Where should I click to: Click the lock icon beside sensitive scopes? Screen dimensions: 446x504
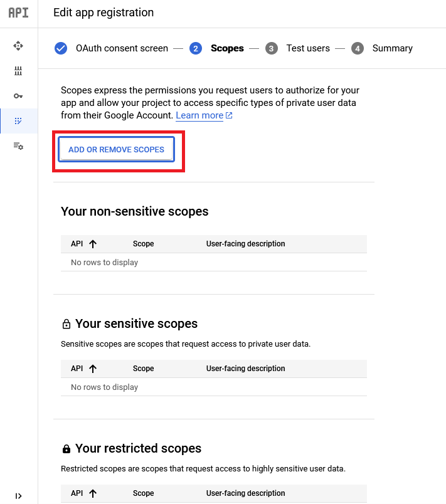(66, 324)
